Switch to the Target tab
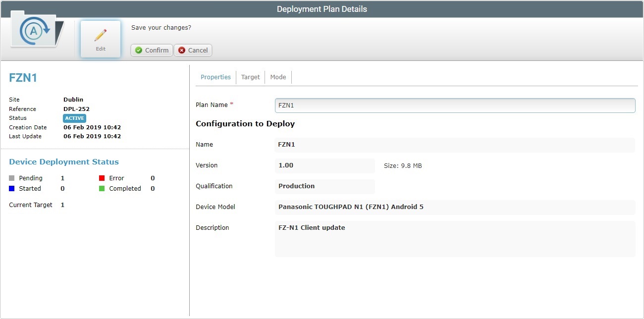The image size is (644, 319). [250, 77]
